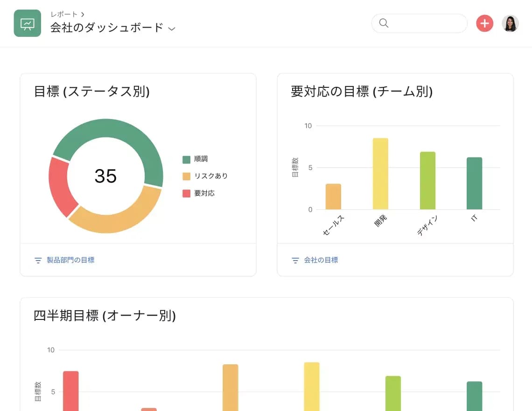Click the 会社のダッシュボード title text

tap(107, 28)
